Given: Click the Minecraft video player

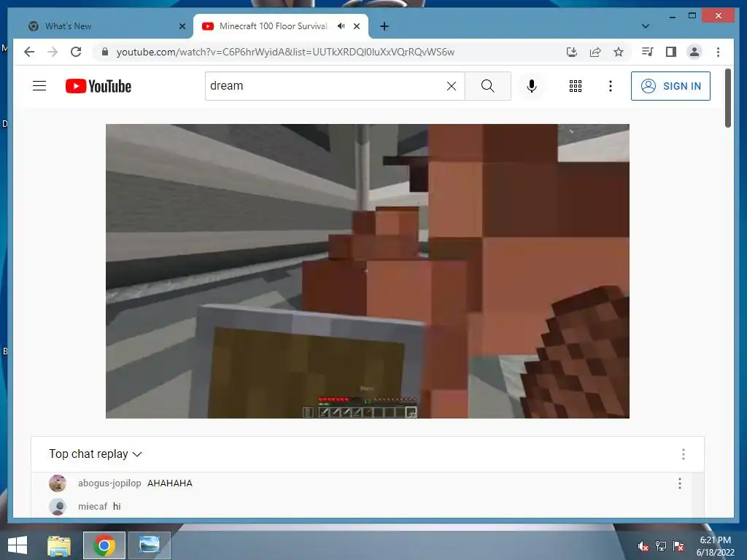Looking at the screenshot, I should click(368, 271).
